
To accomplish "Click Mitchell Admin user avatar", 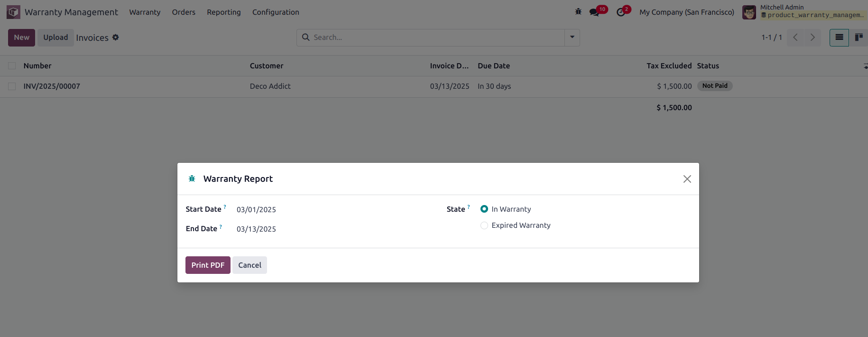I will coord(749,12).
